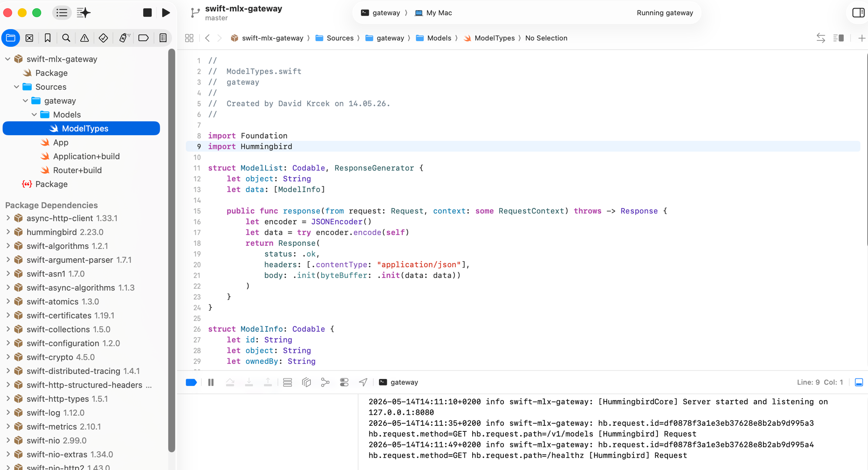Viewport: 868px width, 470px height.
Task: Open Application+build file
Action: coord(86,156)
